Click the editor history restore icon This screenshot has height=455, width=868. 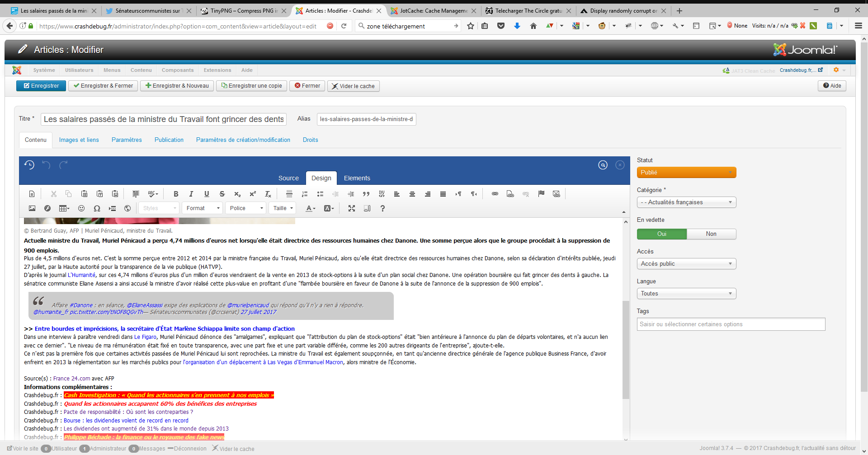pos(29,165)
